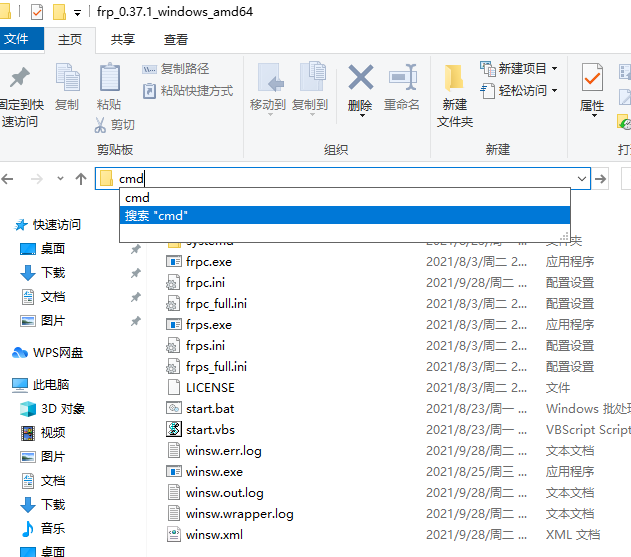Click Paste shortcut option

pyautogui.click(x=188, y=91)
